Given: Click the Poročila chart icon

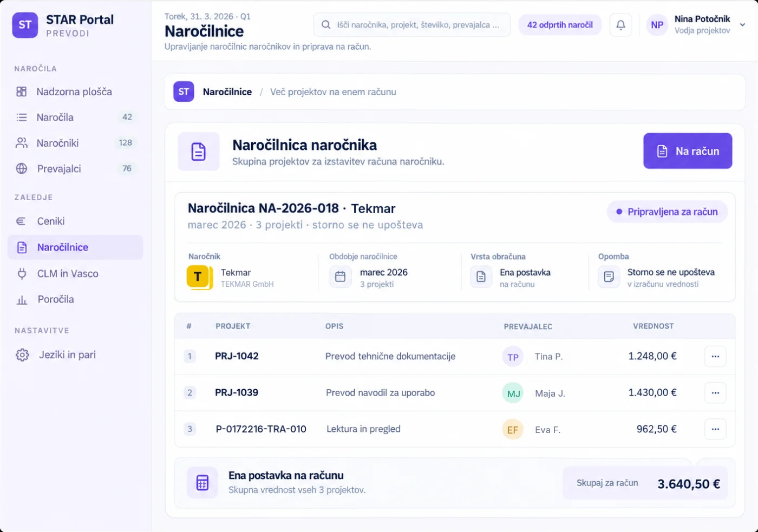Looking at the screenshot, I should pyautogui.click(x=22, y=299).
